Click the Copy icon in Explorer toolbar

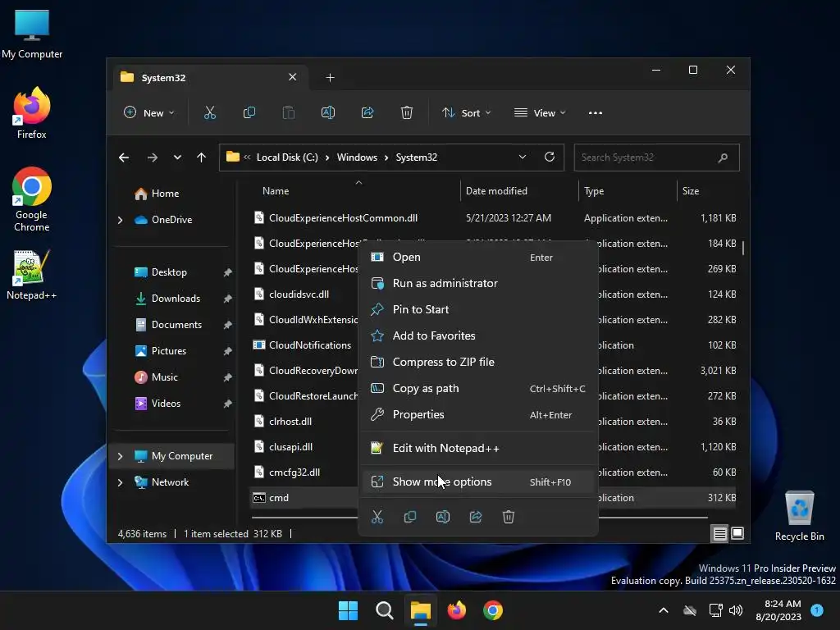249,113
